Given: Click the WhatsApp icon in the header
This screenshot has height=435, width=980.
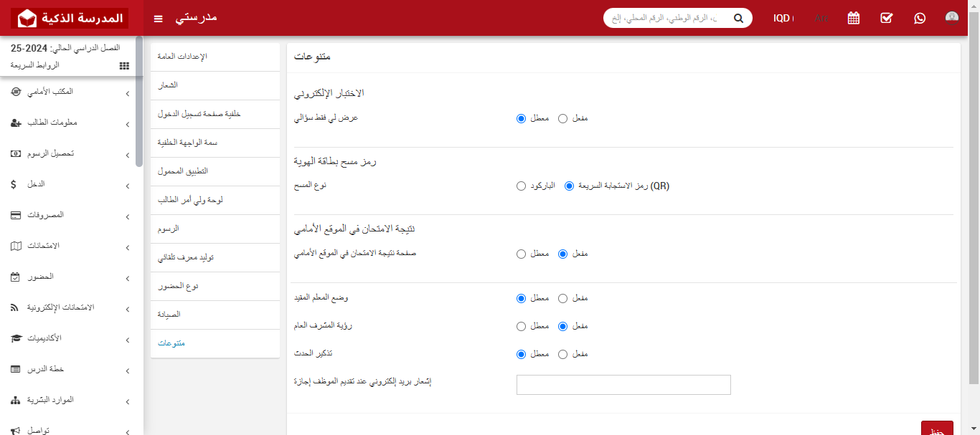Looking at the screenshot, I should (920, 17).
